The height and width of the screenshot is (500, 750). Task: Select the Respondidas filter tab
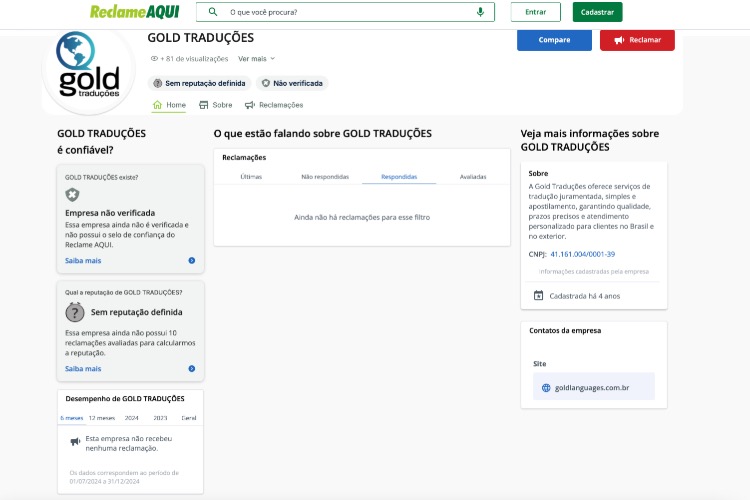click(399, 177)
